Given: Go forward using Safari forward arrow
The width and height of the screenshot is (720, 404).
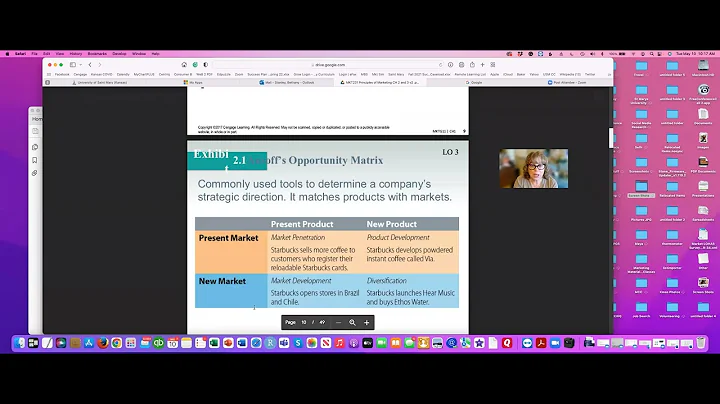Looking at the screenshot, I should [100, 65].
